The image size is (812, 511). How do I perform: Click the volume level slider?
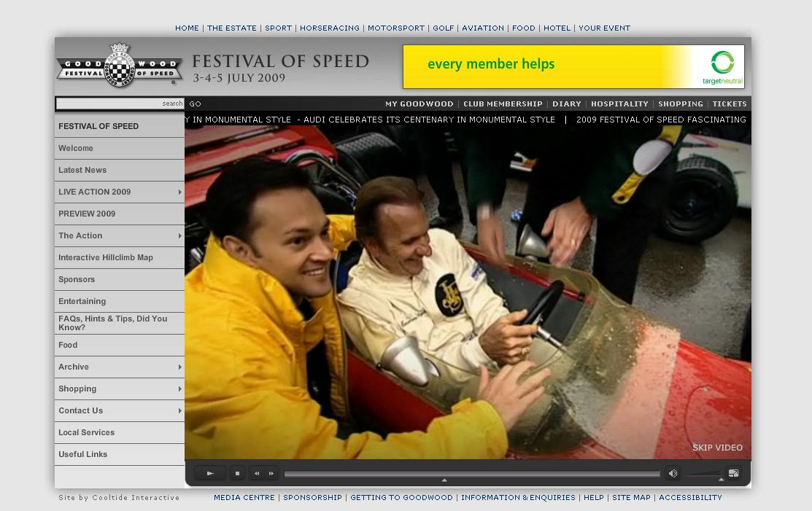click(703, 475)
